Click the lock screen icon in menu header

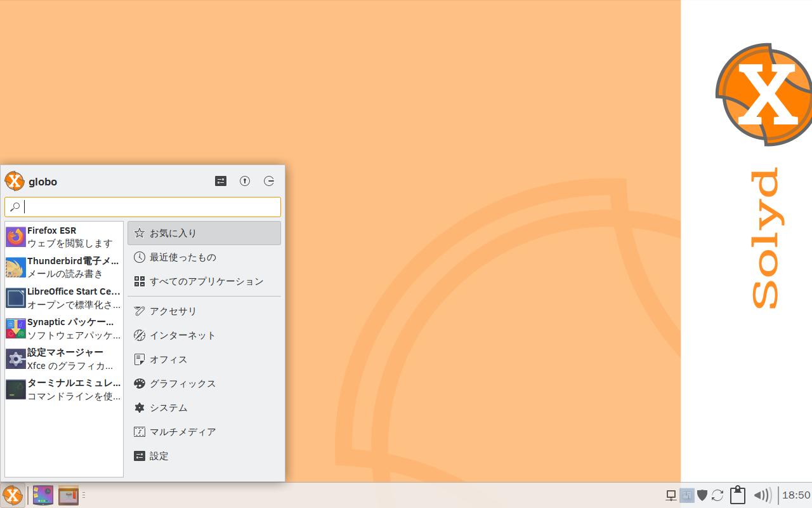pos(245,181)
